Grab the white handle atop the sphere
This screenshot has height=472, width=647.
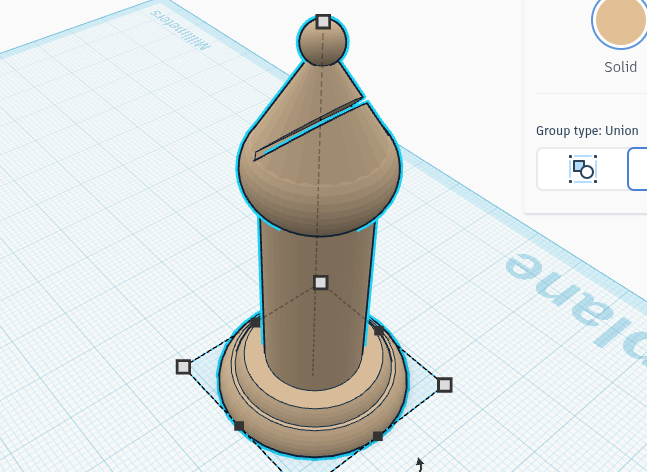pos(323,22)
